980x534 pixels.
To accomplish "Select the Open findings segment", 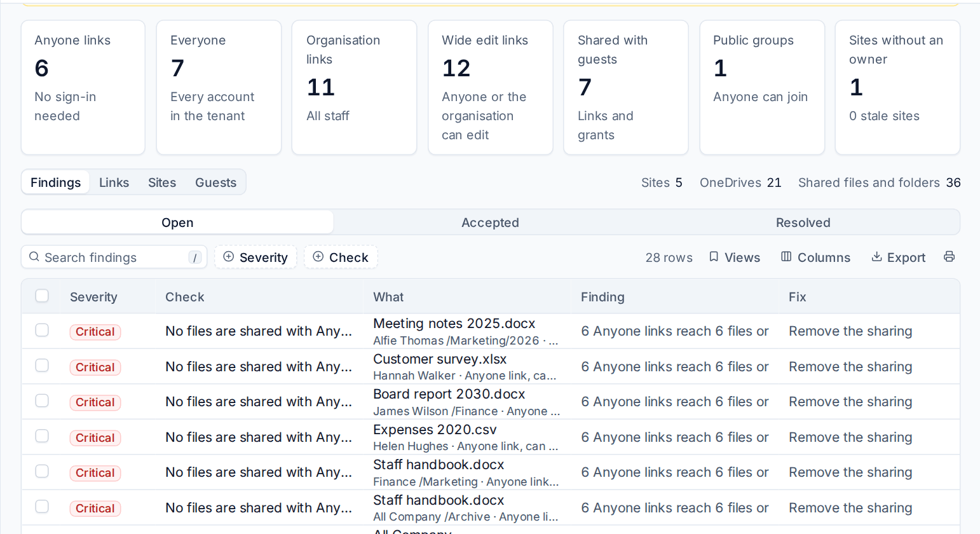I will click(x=177, y=222).
